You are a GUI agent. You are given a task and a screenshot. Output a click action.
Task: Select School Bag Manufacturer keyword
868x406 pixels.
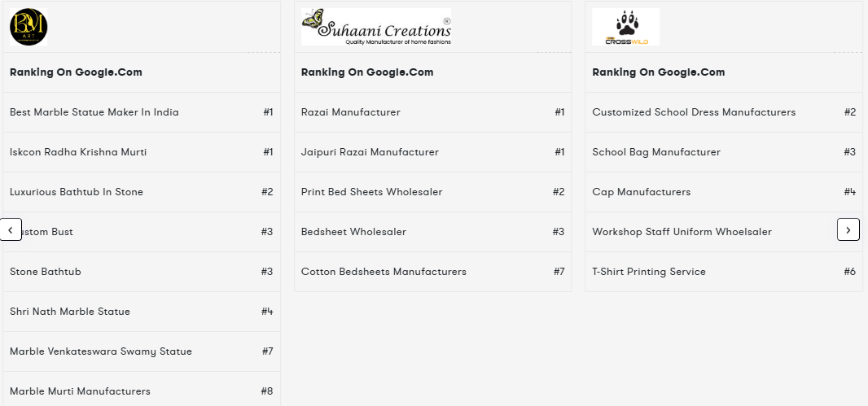(656, 152)
